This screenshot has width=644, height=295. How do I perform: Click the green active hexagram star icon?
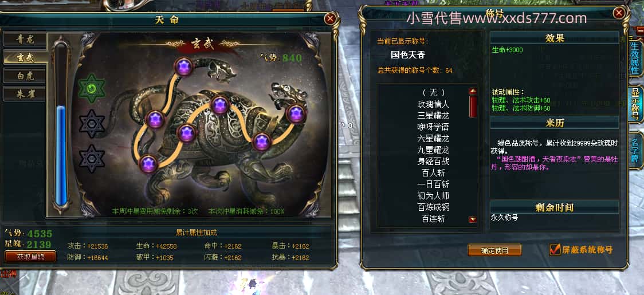92,88
